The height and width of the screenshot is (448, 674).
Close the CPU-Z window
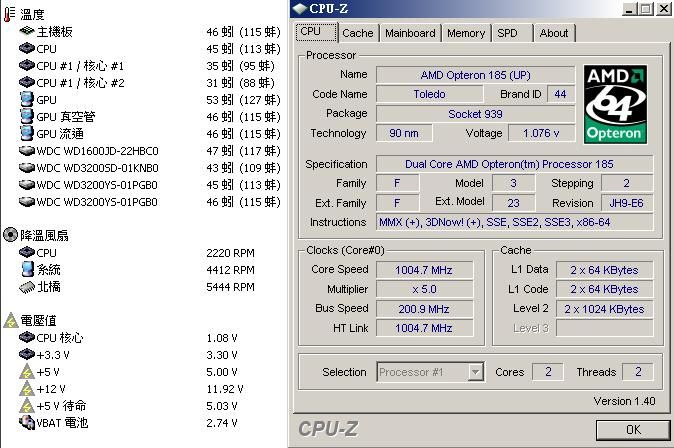(x=662, y=9)
